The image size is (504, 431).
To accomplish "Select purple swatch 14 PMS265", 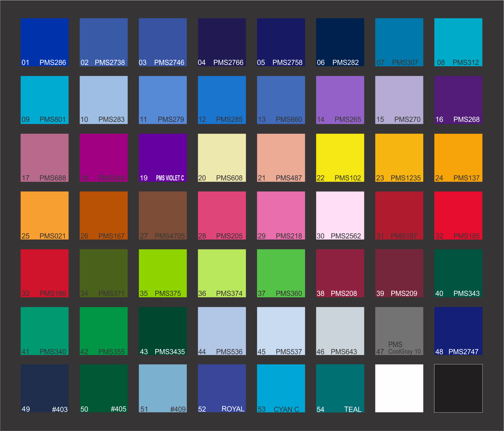I will click(340, 100).
